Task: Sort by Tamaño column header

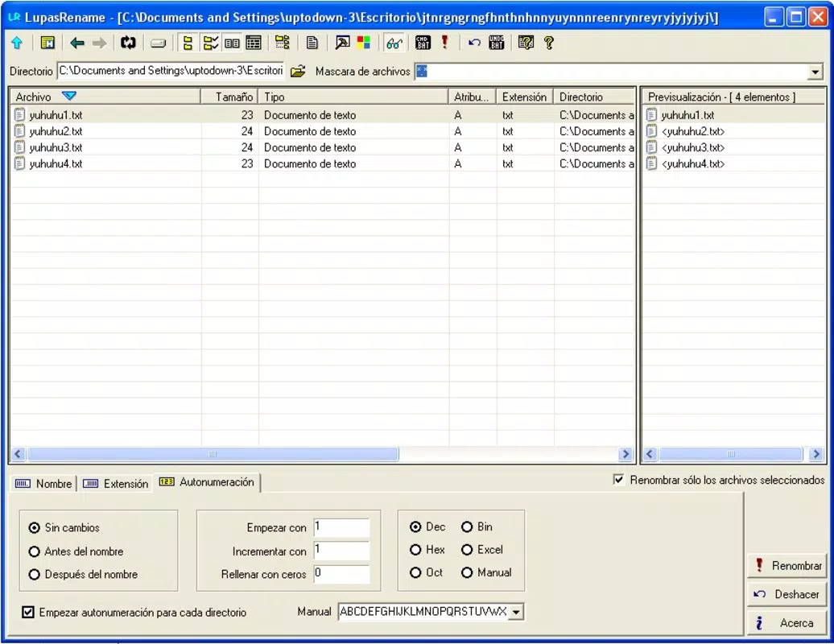Action: [x=229, y=97]
